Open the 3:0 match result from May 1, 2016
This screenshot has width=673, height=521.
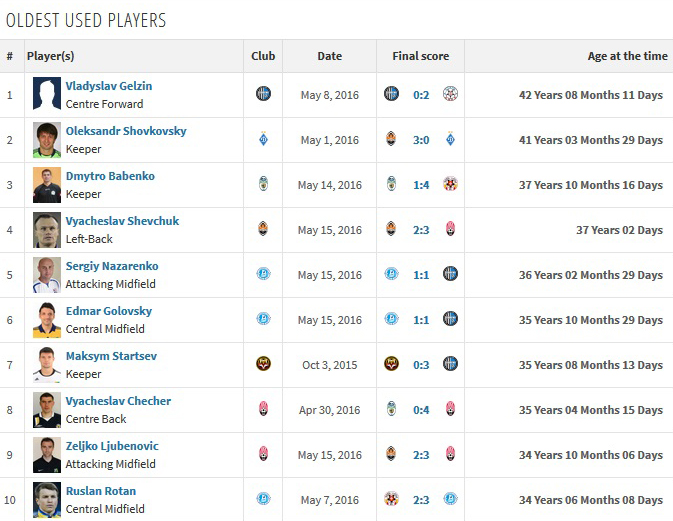(421, 140)
